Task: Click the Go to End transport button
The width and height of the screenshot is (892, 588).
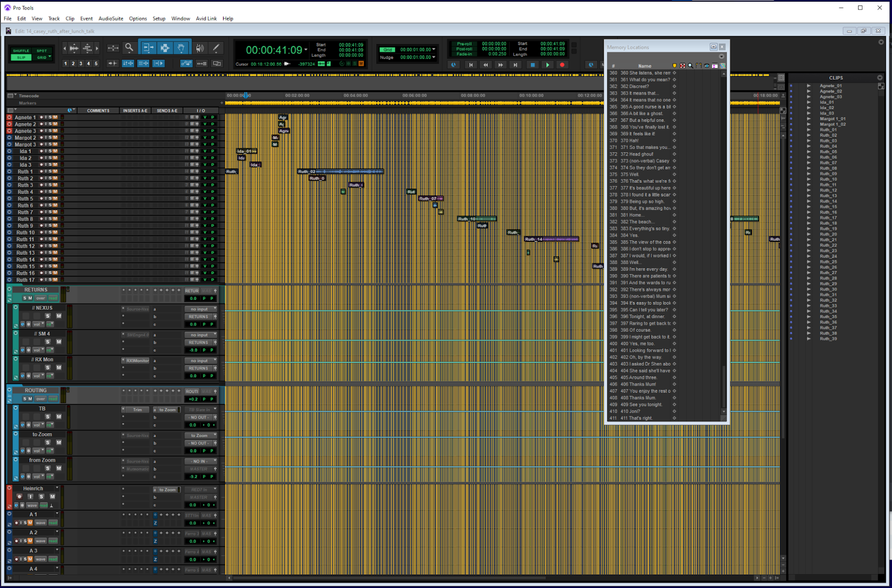Action: point(516,65)
